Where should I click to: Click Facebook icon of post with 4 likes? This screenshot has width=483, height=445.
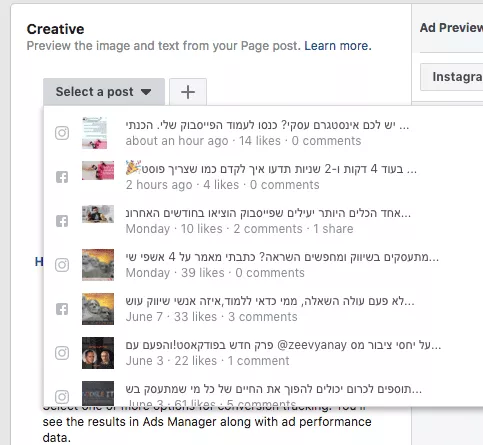click(62, 177)
